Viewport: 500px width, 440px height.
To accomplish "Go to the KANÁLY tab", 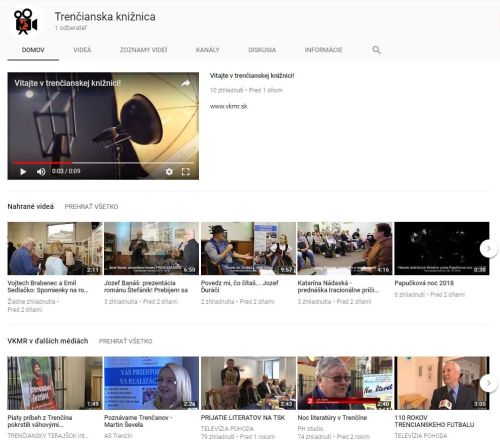I will (207, 50).
